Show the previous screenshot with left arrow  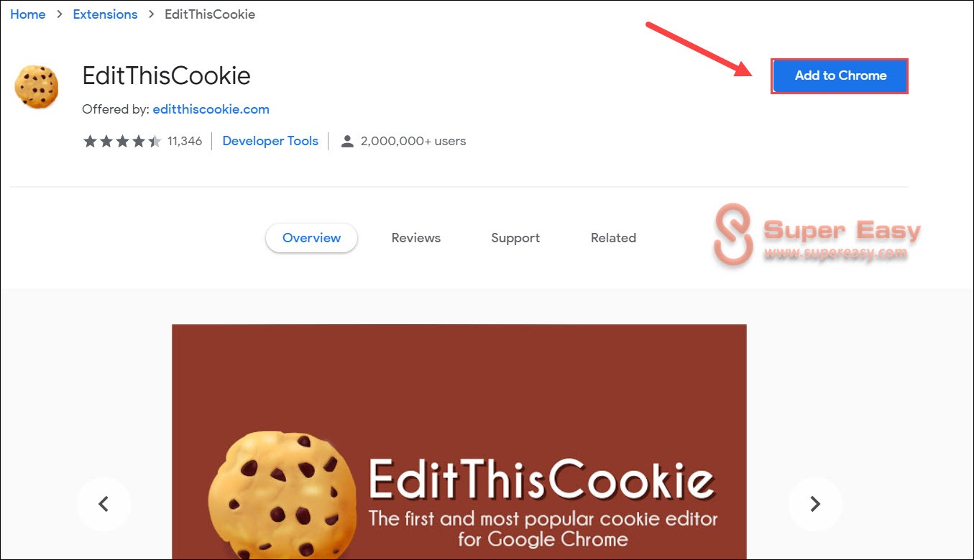pos(104,504)
